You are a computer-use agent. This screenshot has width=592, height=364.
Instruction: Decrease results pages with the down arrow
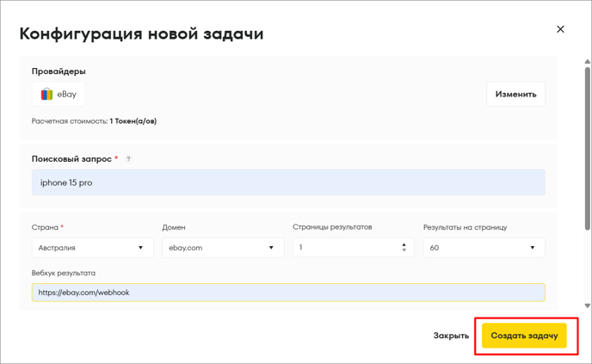click(404, 250)
